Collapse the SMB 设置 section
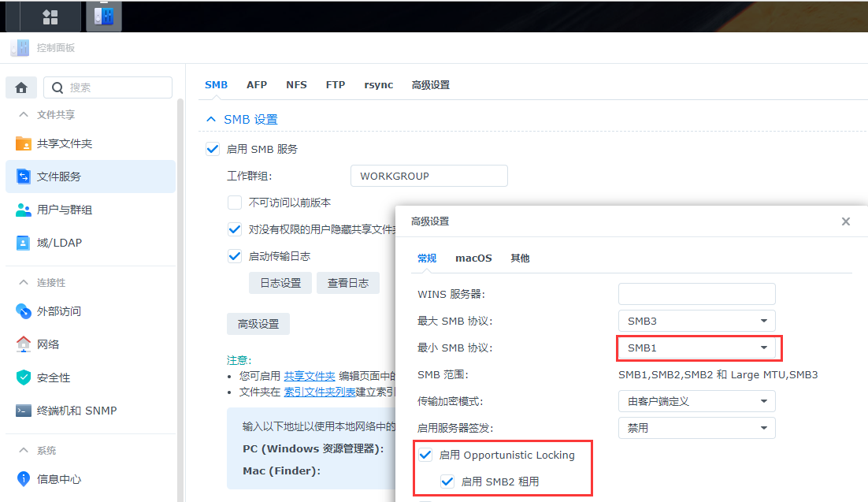This screenshot has width=868, height=502. point(210,119)
